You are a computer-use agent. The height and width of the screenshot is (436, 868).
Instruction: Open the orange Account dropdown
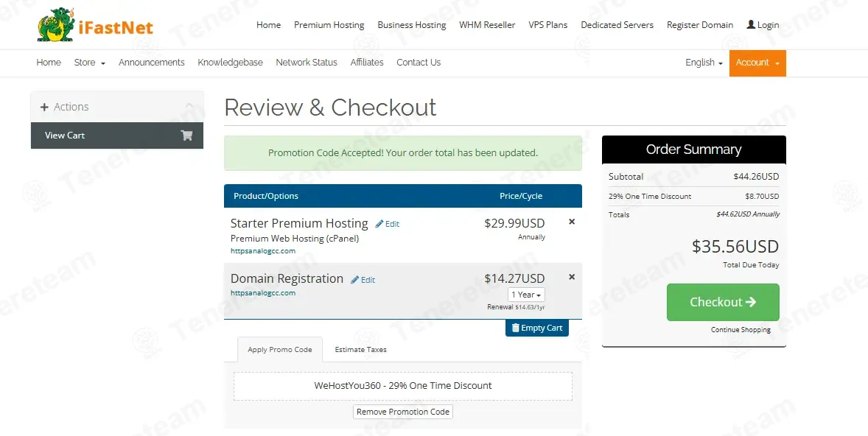757,63
